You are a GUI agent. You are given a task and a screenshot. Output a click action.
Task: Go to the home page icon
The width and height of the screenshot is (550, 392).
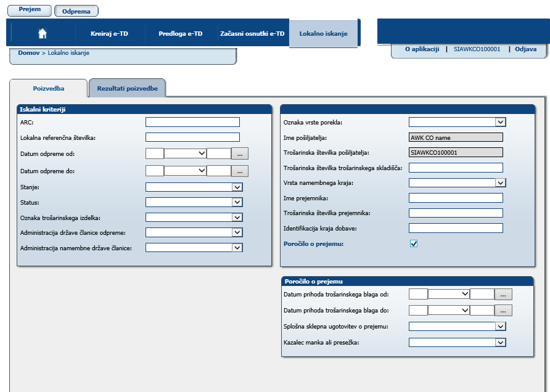[x=43, y=33]
